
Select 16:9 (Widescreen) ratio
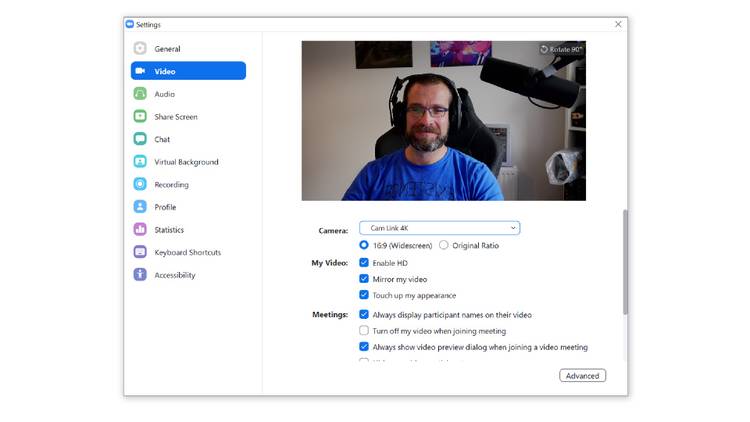coord(364,245)
